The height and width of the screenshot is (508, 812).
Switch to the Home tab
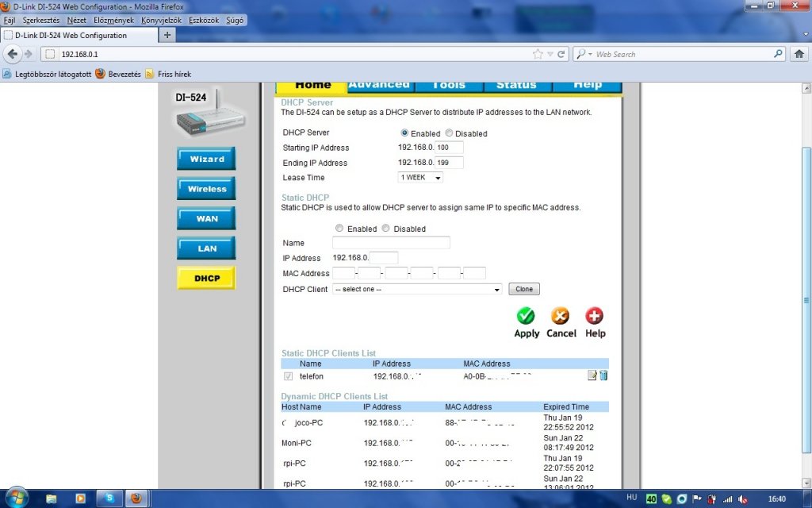click(x=311, y=87)
